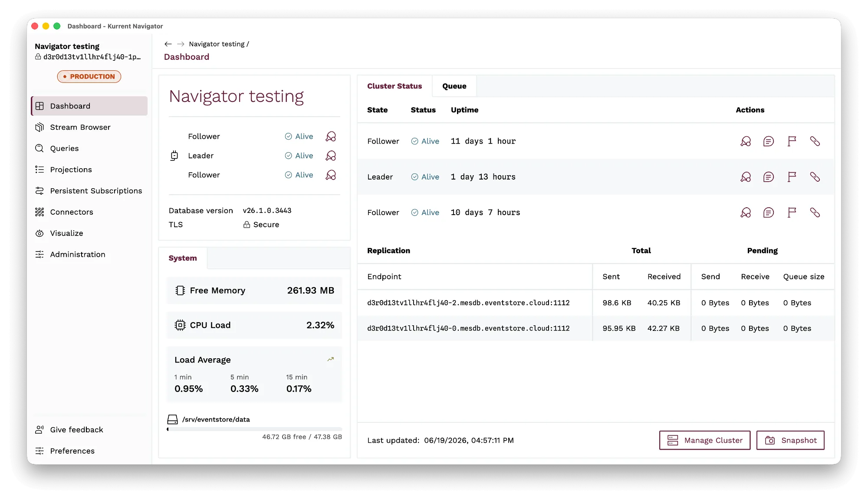
Task: Click link icon in Leader row actions
Action: 815,177
